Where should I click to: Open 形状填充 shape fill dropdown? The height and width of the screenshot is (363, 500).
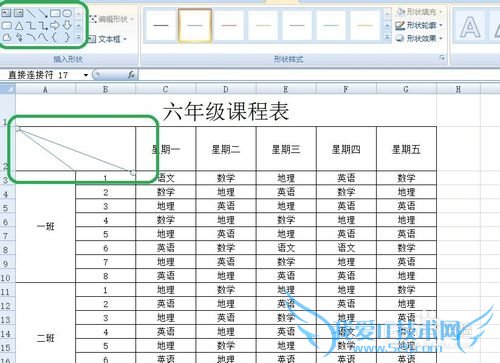pos(419,12)
